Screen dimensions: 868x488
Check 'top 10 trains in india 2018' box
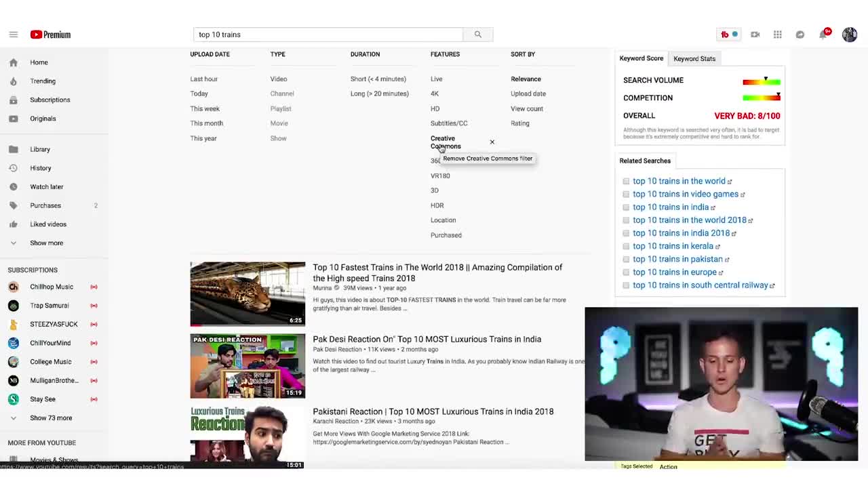[x=626, y=233]
